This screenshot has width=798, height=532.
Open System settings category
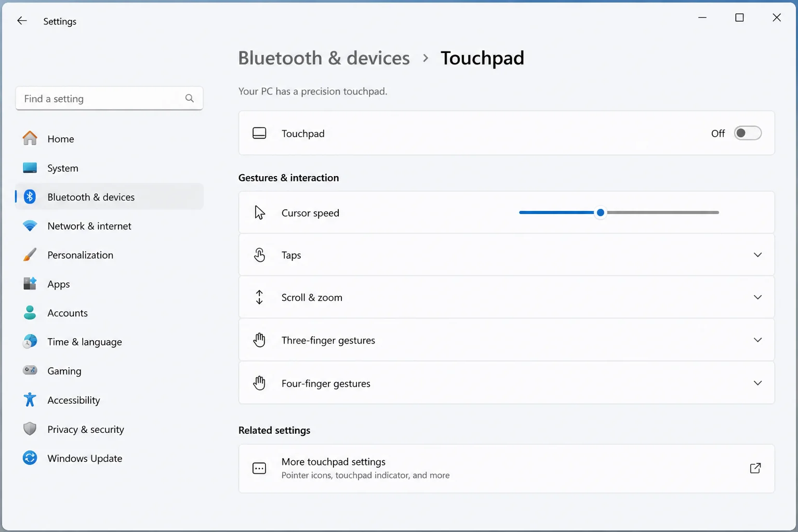(109, 168)
